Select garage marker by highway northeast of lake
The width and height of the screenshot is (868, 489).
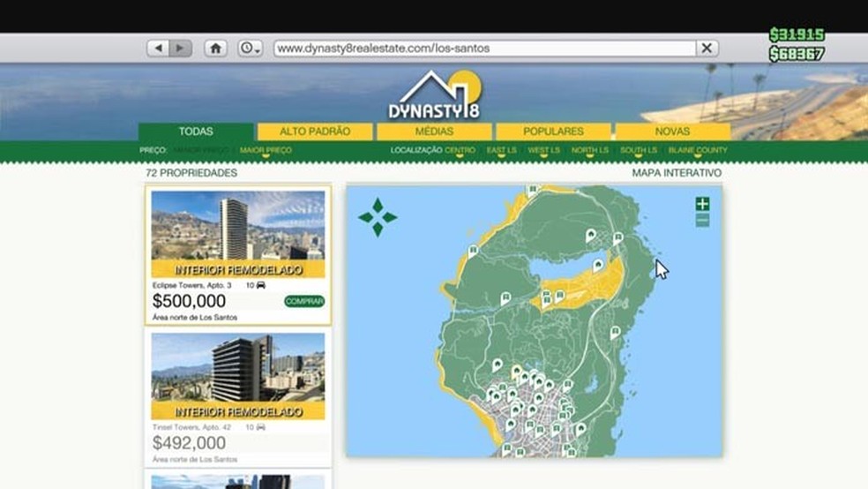pyautogui.click(x=617, y=238)
